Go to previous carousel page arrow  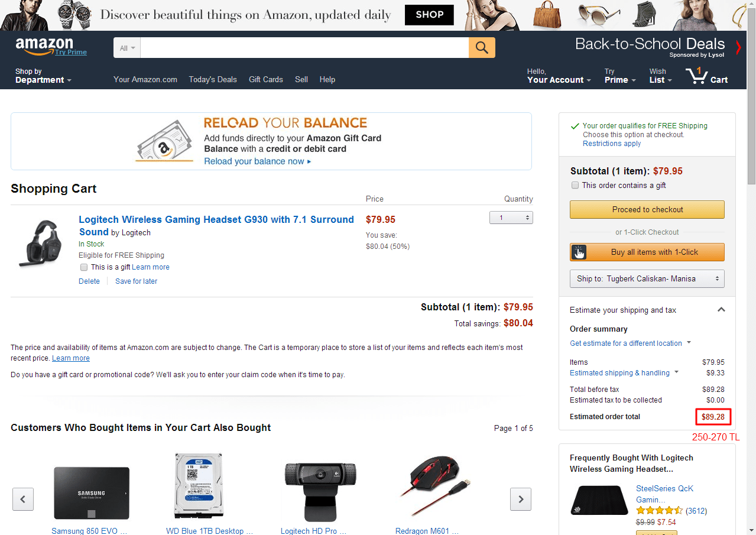[x=23, y=499]
